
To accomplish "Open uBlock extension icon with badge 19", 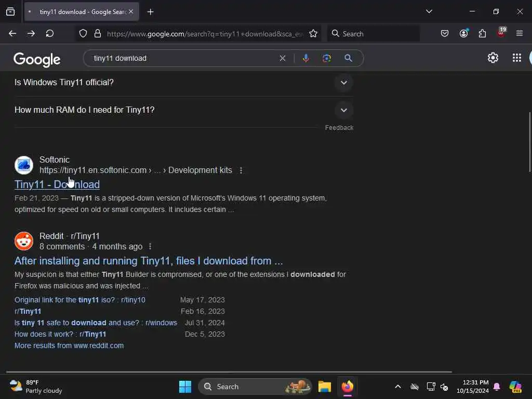I will click(501, 33).
